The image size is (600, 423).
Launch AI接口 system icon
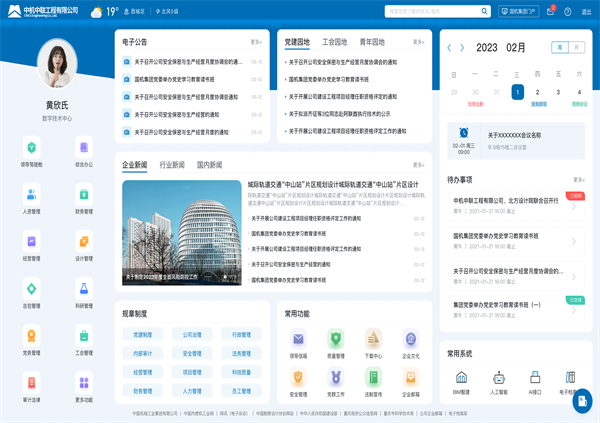(x=535, y=378)
